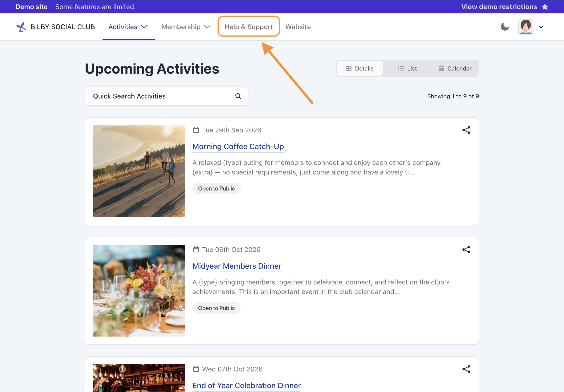Screen dimensions: 564x392
Task: Click calendar icon next to Tue 06th Oct 2026
Action: click(196, 250)
